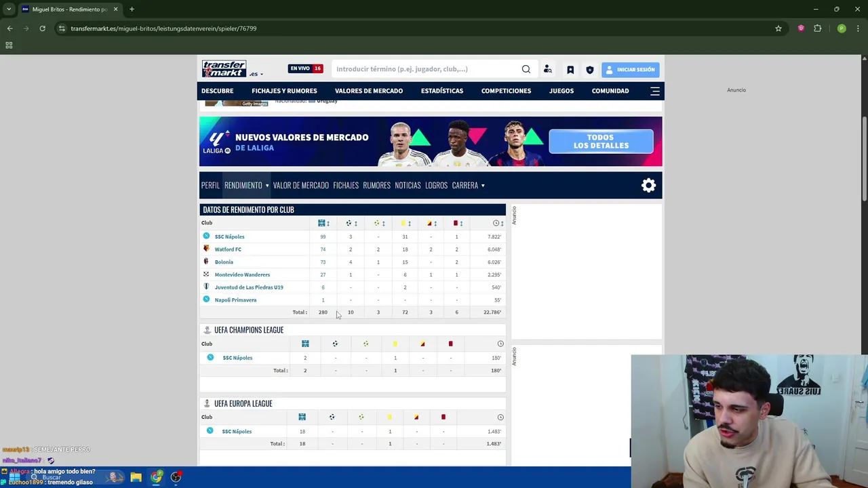
Task: Sort club table by red cards icon
Action: pyautogui.click(x=458, y=223)
